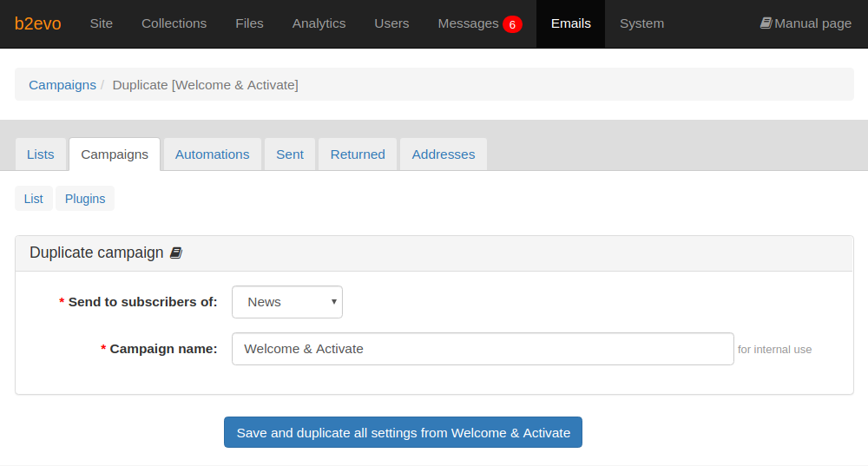Go back to Campaigns via breadcrumb
The image size is (868, 466).
pyautogui.click(x=62, y=85)
